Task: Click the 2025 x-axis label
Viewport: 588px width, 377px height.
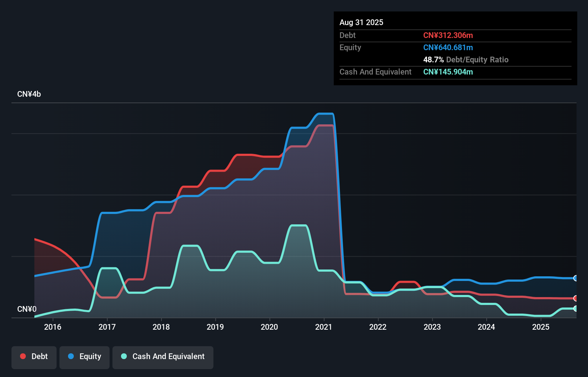Action: click(541, 327)
